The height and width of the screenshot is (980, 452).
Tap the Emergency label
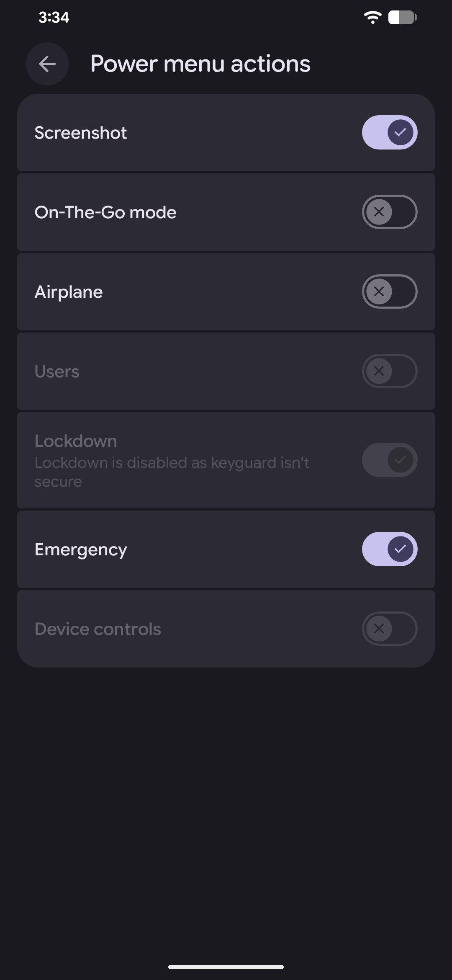click(81, 549)
